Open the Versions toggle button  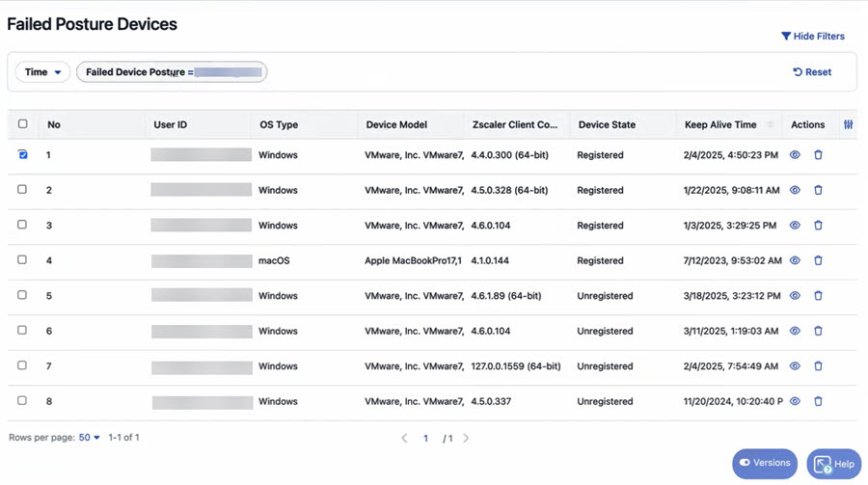click(x=764, y=463)
